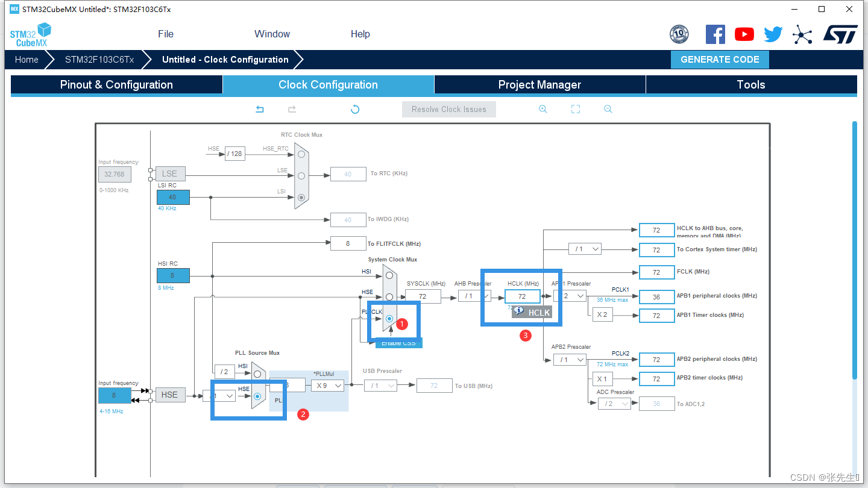The height and width of the screenshot is (488, 868).
Task: Switch to Project Manager tab
Action: tap(539, 85)
